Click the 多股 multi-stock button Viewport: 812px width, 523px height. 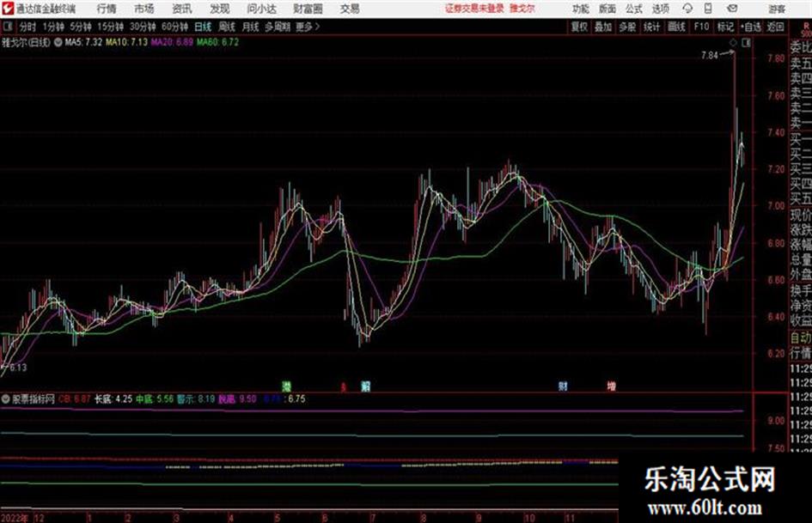627,27
